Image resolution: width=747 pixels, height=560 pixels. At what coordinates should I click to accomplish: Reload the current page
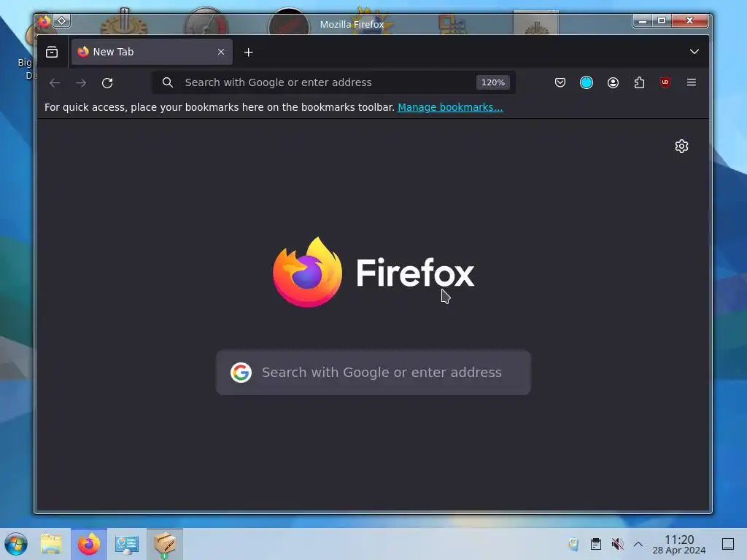click(107, 83)
